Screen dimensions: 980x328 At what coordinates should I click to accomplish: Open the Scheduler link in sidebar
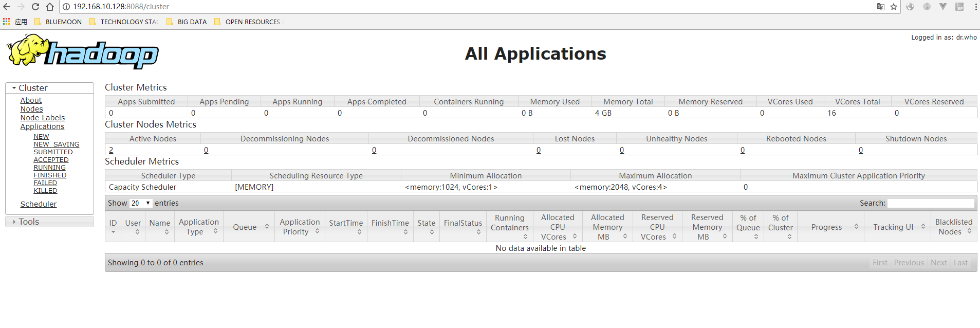pyautogui.click(x=39, y=204)
